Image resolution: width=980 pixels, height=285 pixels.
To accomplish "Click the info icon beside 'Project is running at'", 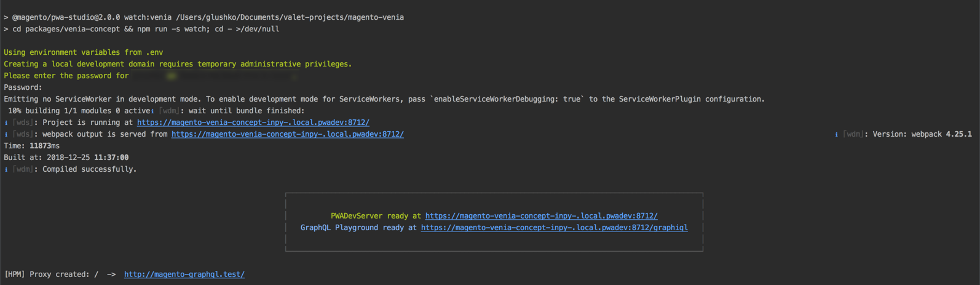I will tap(6, 122).
